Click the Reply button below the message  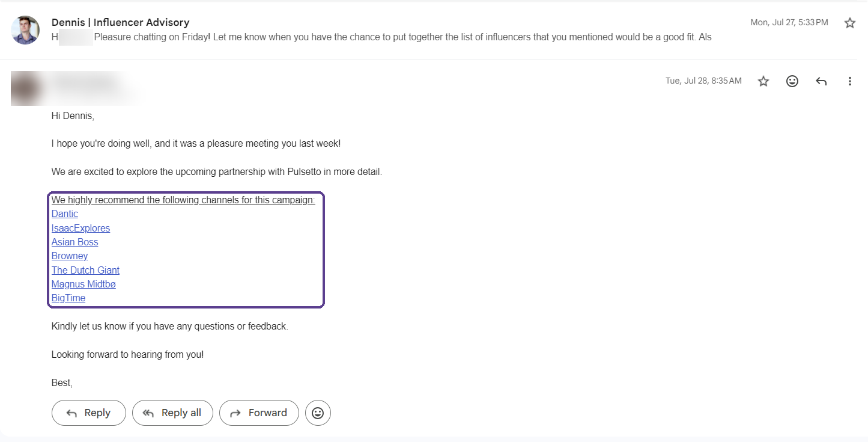89,413
